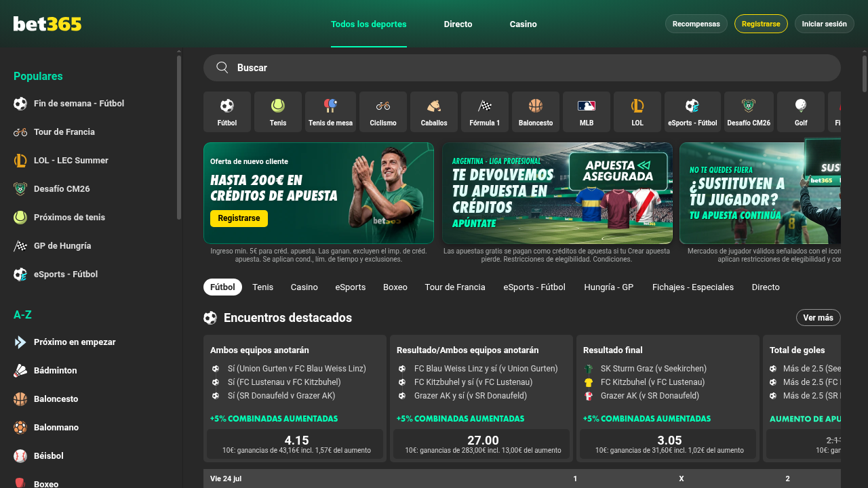Open eSports - Fútbol tile
This screenshot has width=868, height=488.
692,112
